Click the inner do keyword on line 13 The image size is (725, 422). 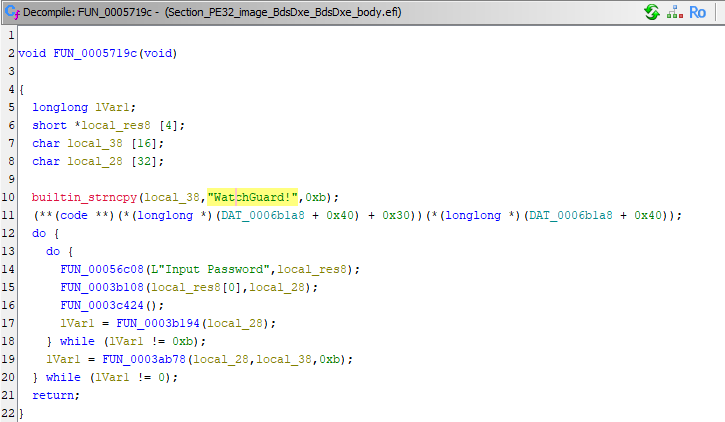tap(53, 251)
